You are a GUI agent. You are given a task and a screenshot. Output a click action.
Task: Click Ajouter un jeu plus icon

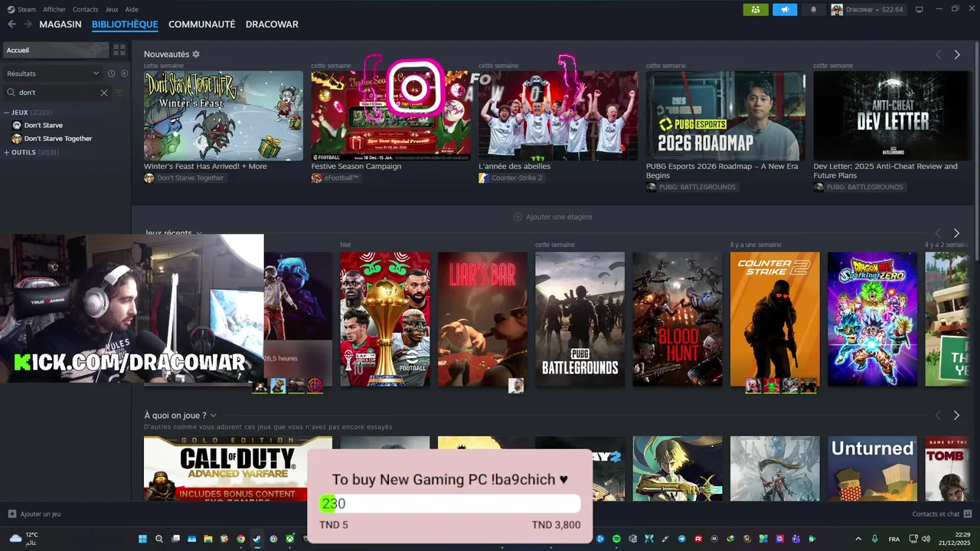tap(12, 514)
